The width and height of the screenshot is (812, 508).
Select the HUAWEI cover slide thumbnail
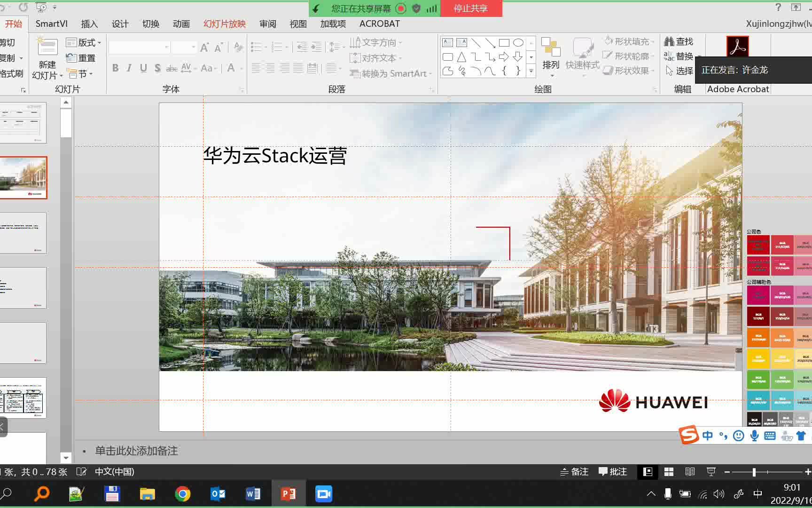[23, 178]
